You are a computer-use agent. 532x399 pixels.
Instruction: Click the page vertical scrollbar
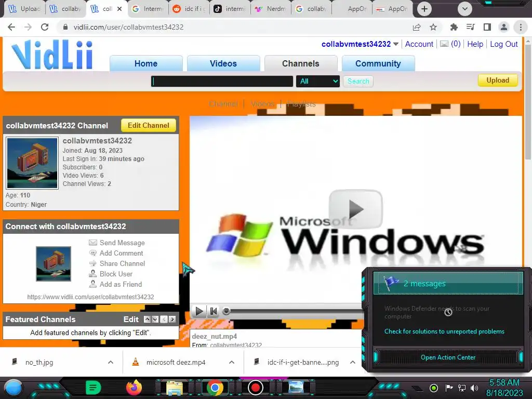pyautogui.click(x=528, y=102)
